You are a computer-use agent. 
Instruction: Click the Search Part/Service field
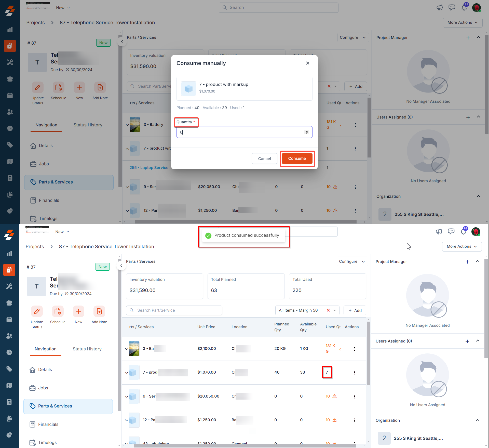point(174,310)
